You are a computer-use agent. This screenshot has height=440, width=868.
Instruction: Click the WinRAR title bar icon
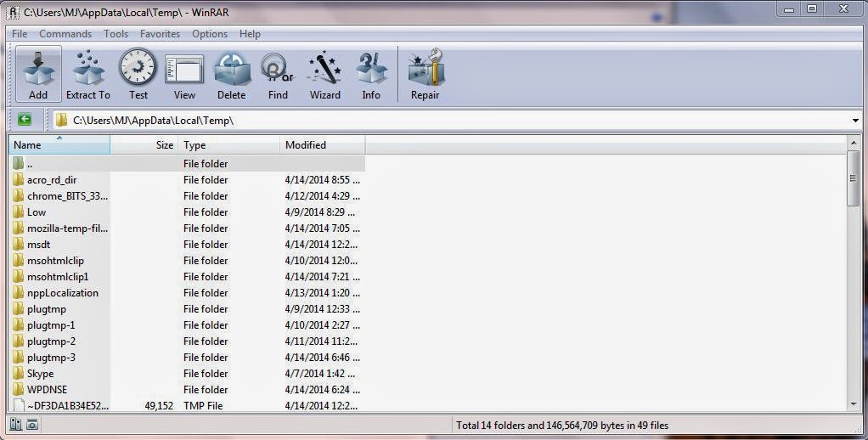coord(13,12)
